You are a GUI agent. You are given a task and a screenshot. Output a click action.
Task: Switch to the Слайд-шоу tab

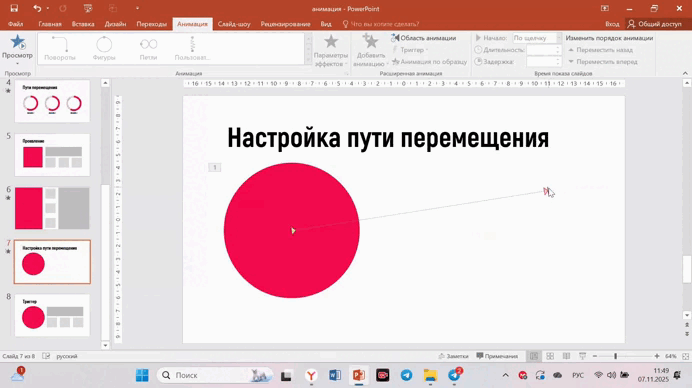[x=234, y=24]
